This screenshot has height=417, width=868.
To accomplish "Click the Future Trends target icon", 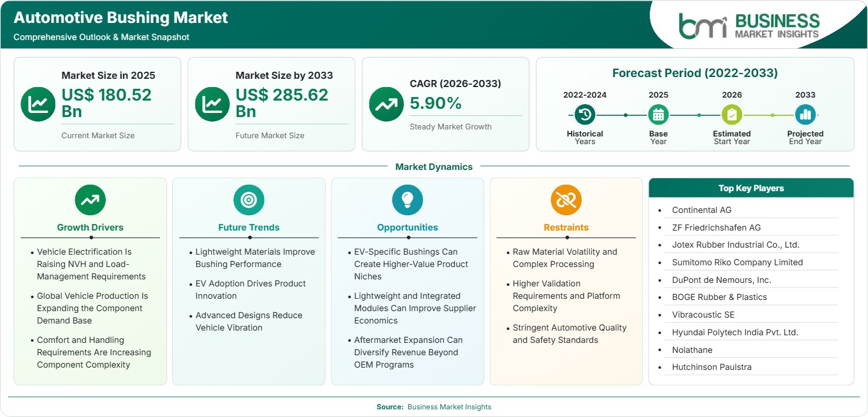I will (249, 200).
